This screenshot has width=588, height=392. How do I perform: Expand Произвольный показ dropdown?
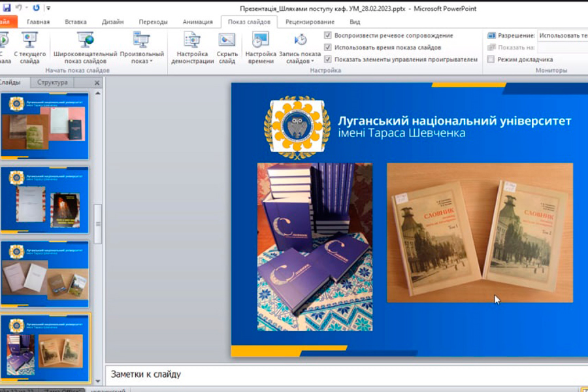[142, 61]
